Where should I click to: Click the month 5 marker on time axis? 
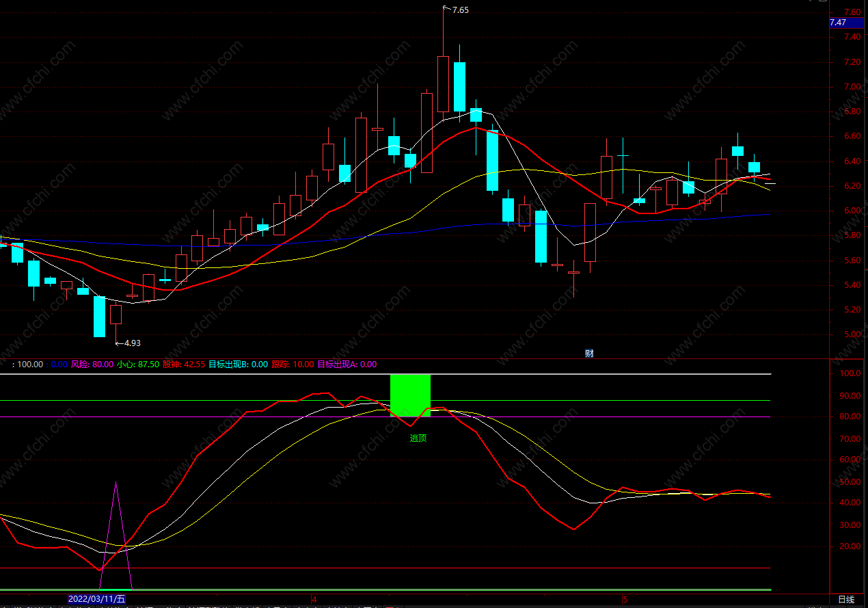[x=624, y=599]
